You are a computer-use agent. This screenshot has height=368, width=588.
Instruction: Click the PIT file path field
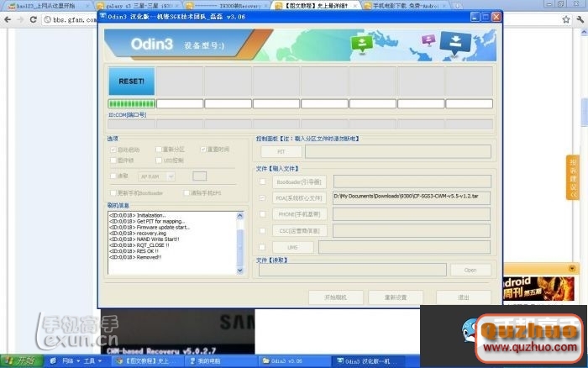398,151
